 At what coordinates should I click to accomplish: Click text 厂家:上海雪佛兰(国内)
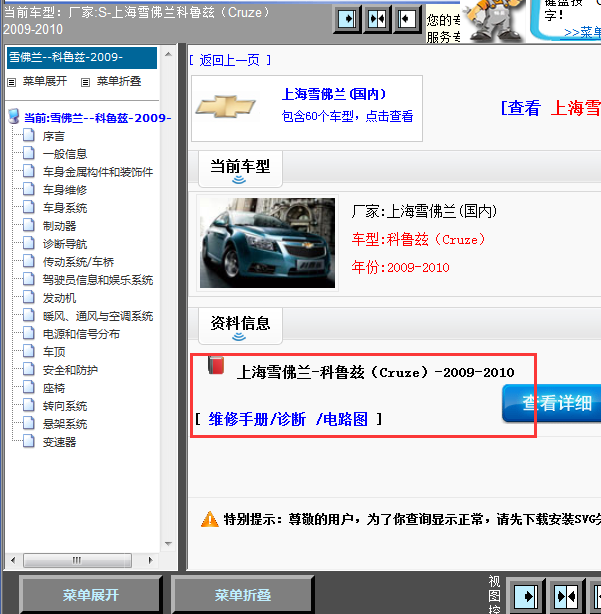click(x=424, y=211)
